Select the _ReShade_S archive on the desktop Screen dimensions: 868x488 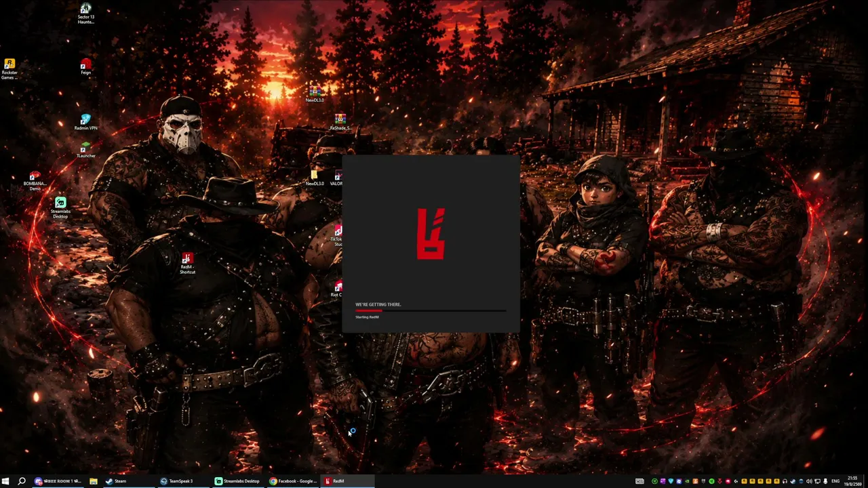(340, 122)
